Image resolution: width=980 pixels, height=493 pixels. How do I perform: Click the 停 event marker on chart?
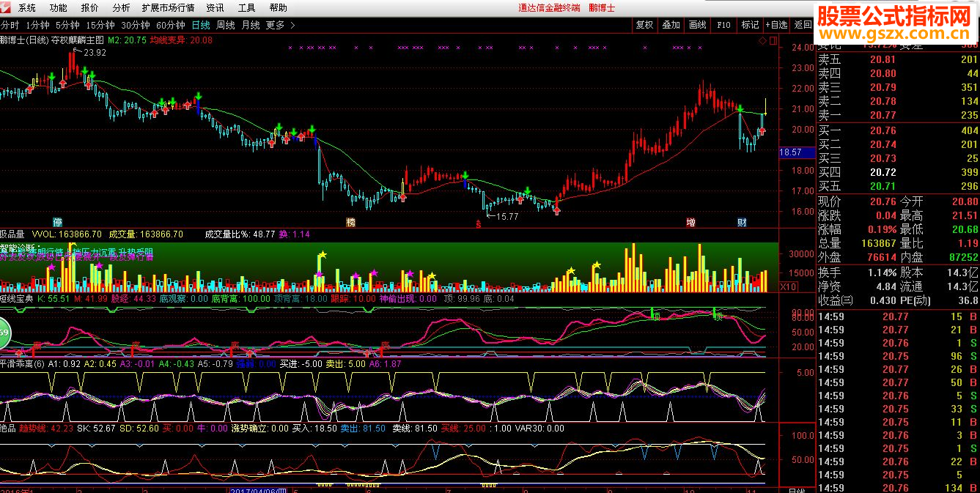pyautogui.click(x=58, y=221)
